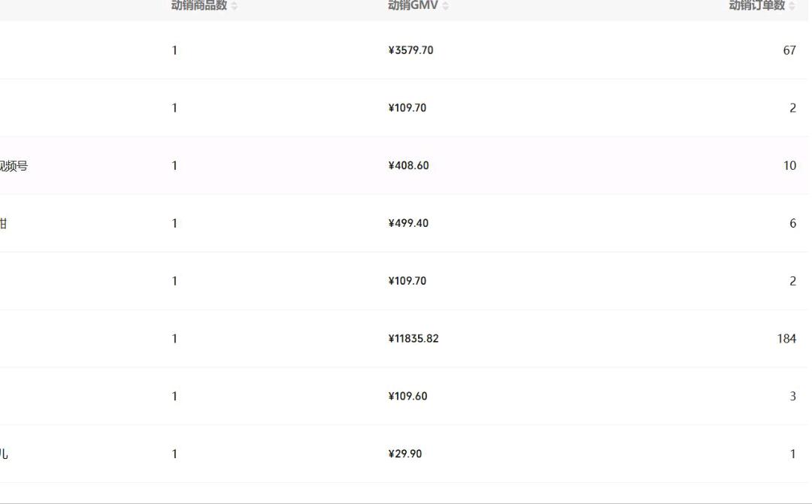Click the sort icon beside 动销商品数

235,6
